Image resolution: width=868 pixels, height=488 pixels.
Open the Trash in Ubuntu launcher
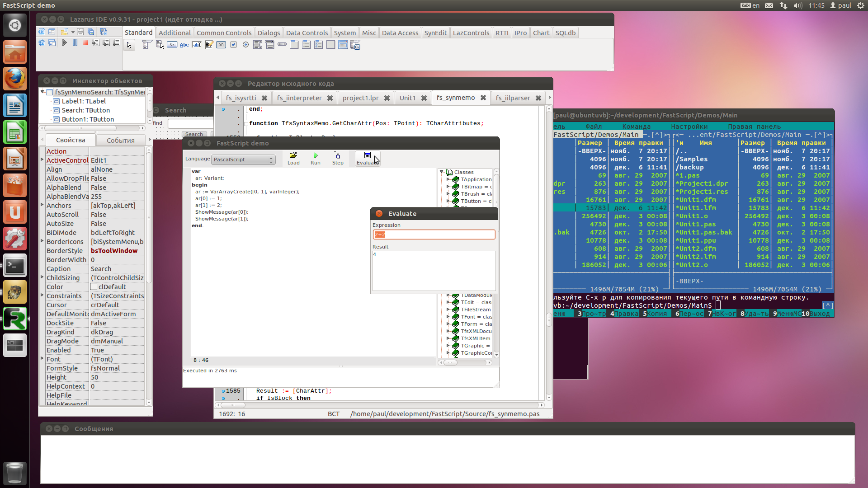coord(14,473)
